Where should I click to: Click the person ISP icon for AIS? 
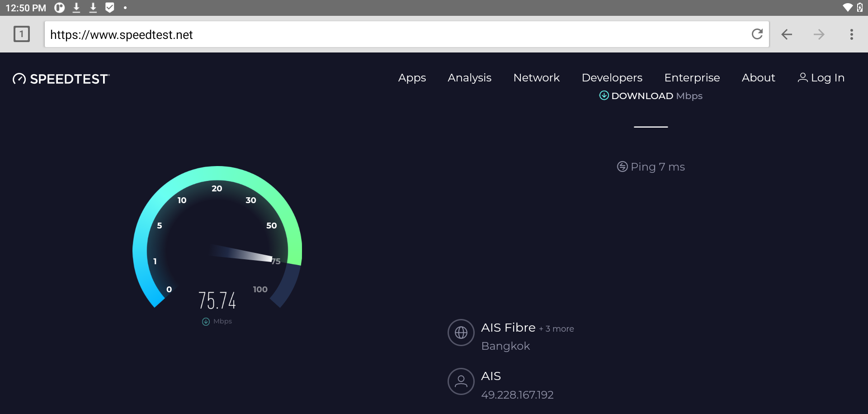[461, 381]
